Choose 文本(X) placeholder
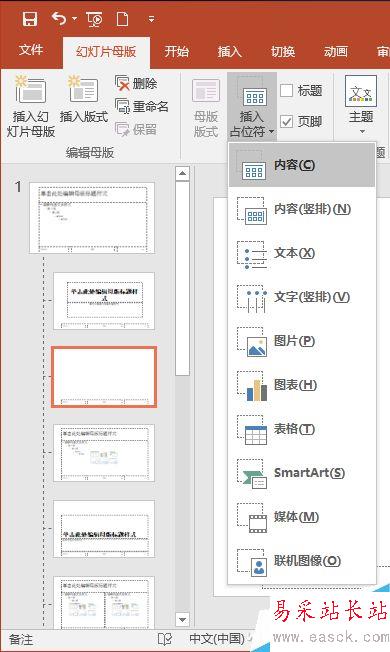Image resolution: width=390 pixels, height=652 pixels. click(x=302, y=253)
